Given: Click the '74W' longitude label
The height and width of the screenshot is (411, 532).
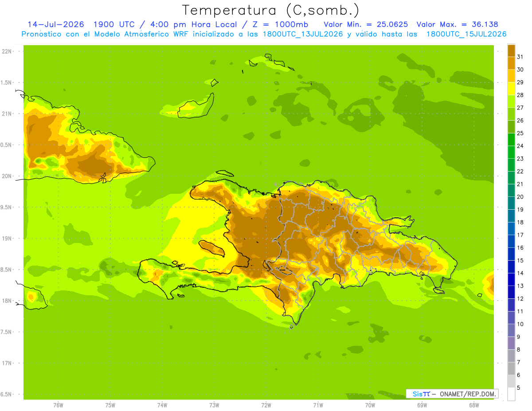Looking at the screenshot, I should [162, 405].
